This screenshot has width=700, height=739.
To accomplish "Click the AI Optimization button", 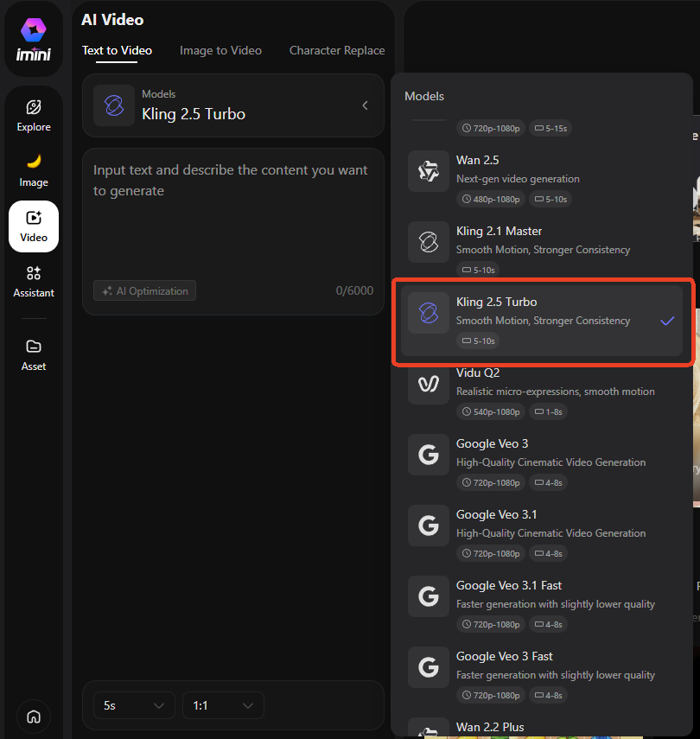I will [144, 291].
